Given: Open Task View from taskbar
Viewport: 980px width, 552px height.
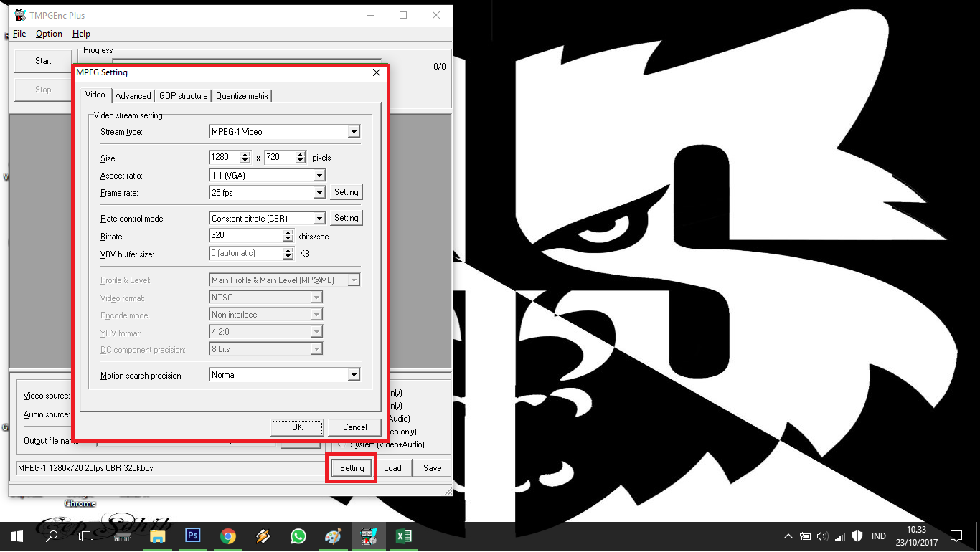Looking at the screenshot, I should (x=86, y=536).
